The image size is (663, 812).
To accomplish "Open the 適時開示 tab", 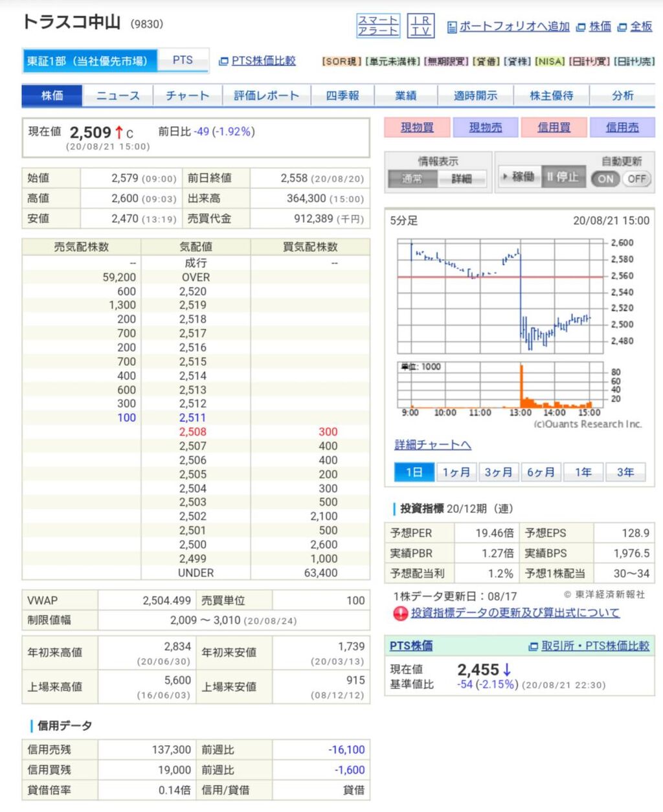I will 475,96.
